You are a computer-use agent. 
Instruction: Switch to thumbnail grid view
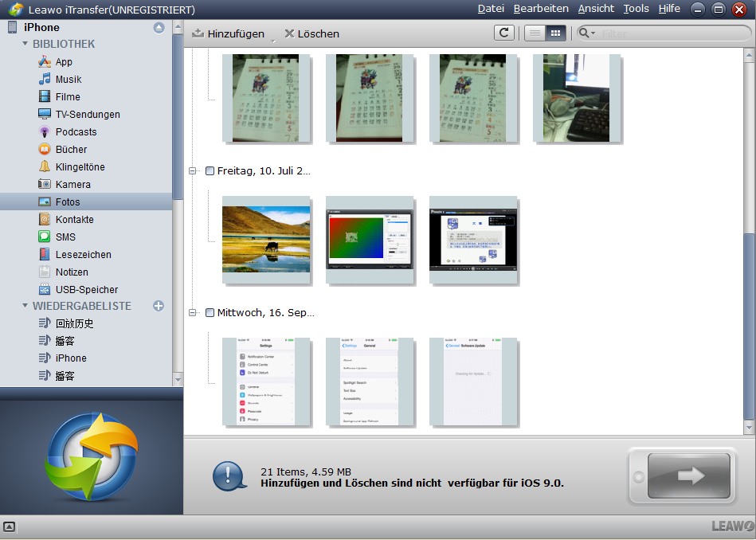click(555, 33)
